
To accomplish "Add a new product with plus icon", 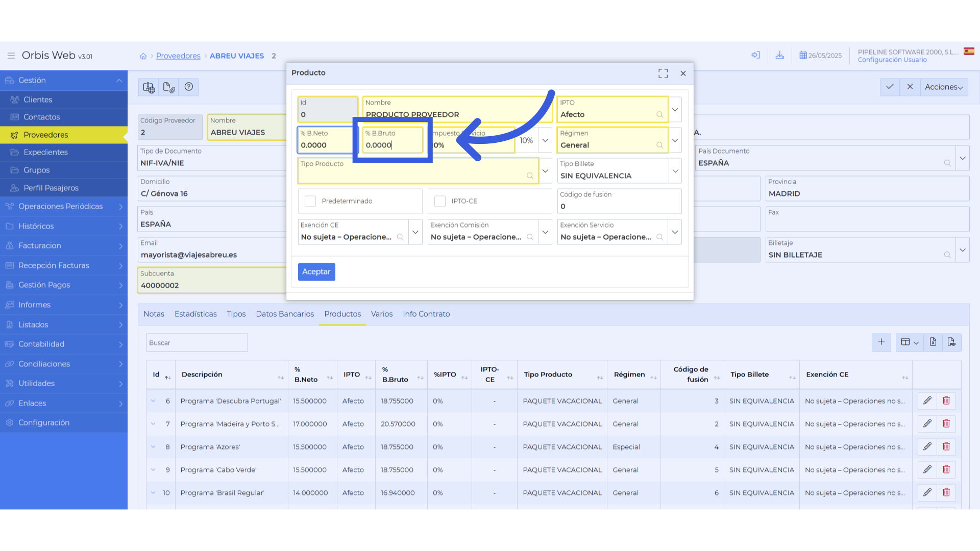I will (x=881, y=342).
